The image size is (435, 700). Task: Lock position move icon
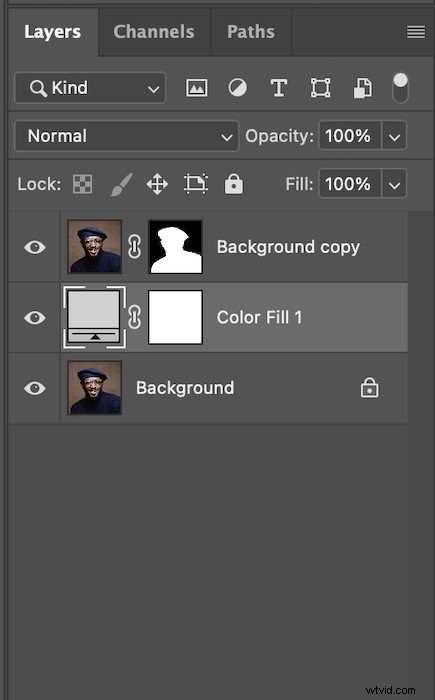tap(157, 184)
